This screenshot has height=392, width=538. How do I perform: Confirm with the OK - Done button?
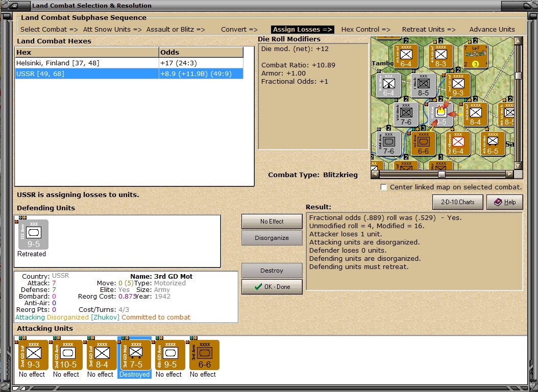[272, 287]
